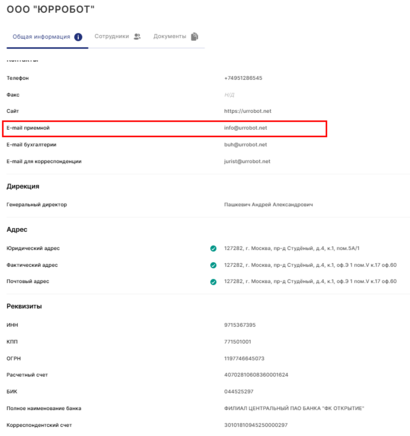This screenshot has width=410, height=436.
Task: Click the documents icon beside Документы
Action: click(x=194, y=37)
